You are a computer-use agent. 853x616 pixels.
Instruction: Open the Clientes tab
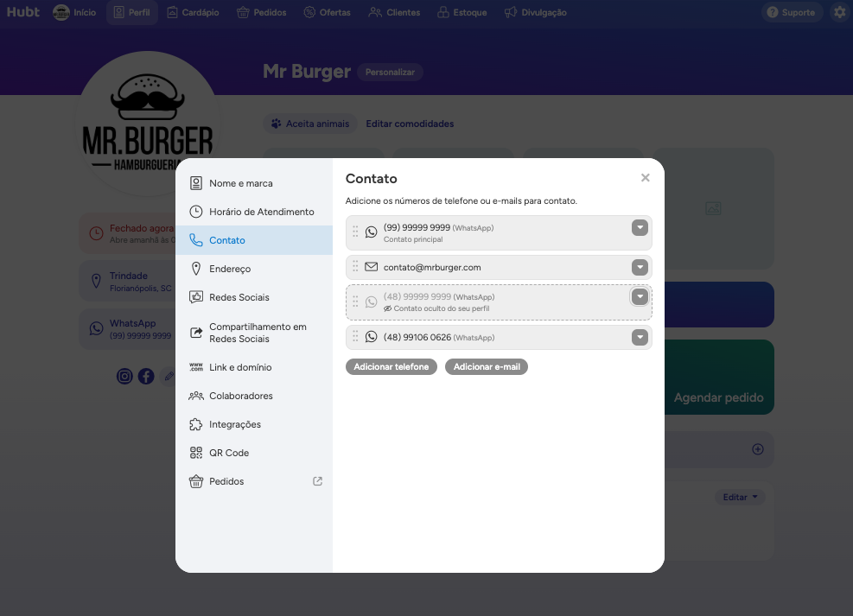(x=394, y=12)
